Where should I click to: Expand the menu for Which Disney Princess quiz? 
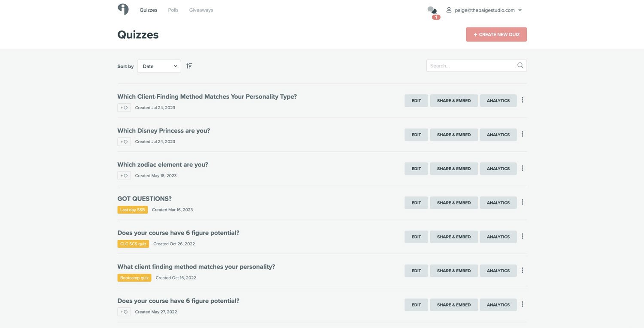point(522,134)
